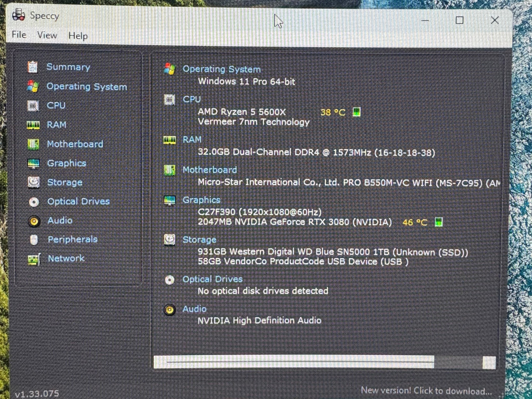
Task: Click the Optical Drives disc icon in sidebar
Action: click(34, 202)
